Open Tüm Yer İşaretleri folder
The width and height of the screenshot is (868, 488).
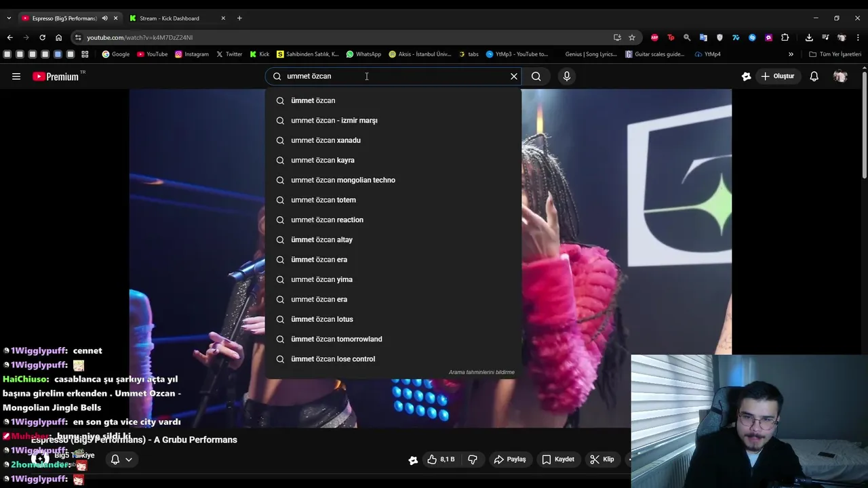835,54
